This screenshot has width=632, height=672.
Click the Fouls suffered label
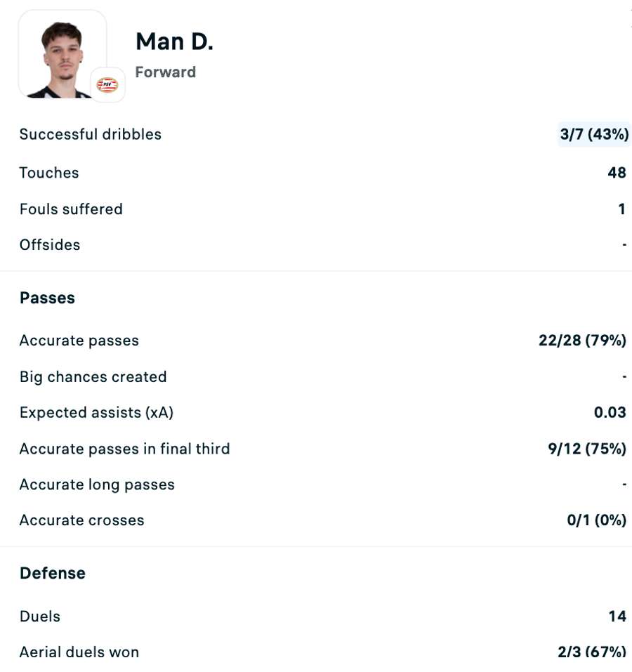pyautogui.click(x=71, y=209)
